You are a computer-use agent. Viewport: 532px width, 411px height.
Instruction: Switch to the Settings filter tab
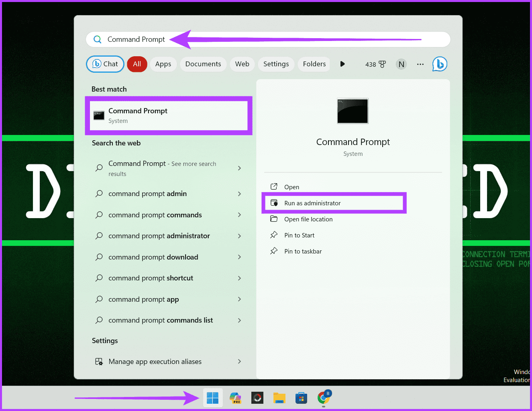click(x=276, y=64)
